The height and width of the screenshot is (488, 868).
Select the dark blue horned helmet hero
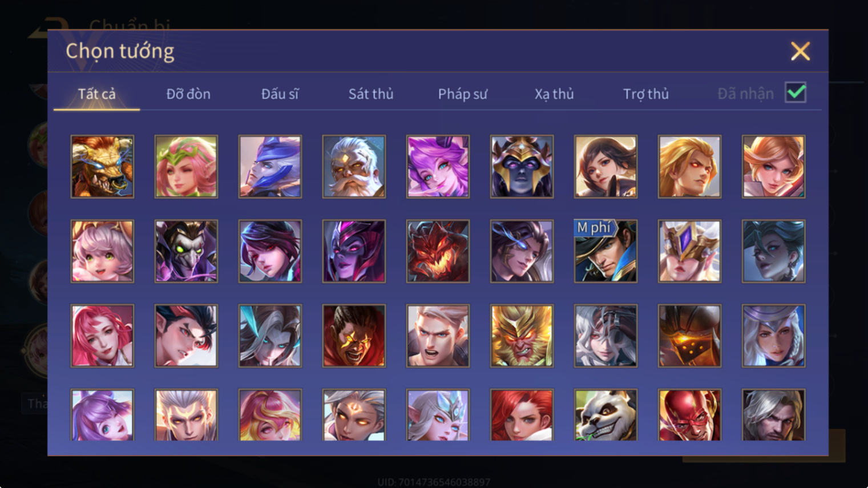[x=522, y=167]
